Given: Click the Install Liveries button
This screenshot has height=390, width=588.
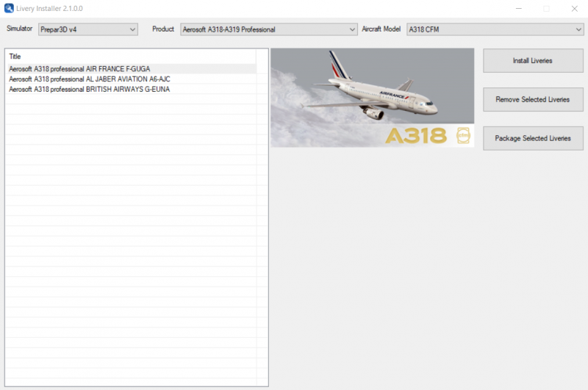Looking at the screenshot, I should coord(533,60).
